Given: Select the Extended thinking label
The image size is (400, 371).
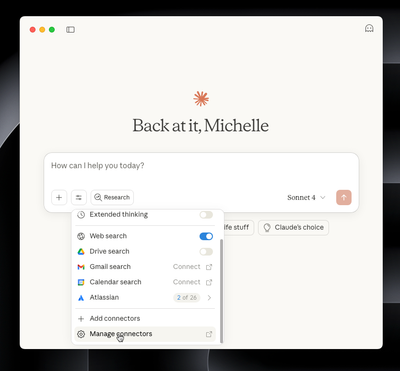Looking at the screenshot, I should click(x=119, y=214).
